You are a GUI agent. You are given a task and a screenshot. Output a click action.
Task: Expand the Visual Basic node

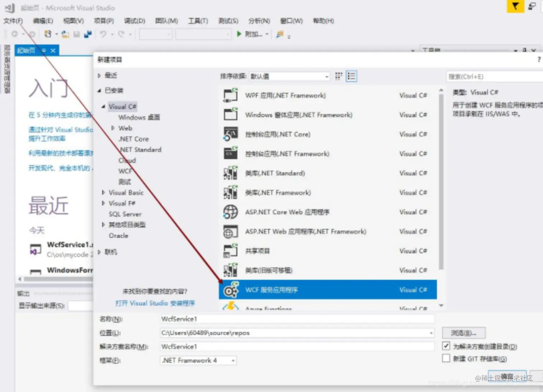(103, 193)
